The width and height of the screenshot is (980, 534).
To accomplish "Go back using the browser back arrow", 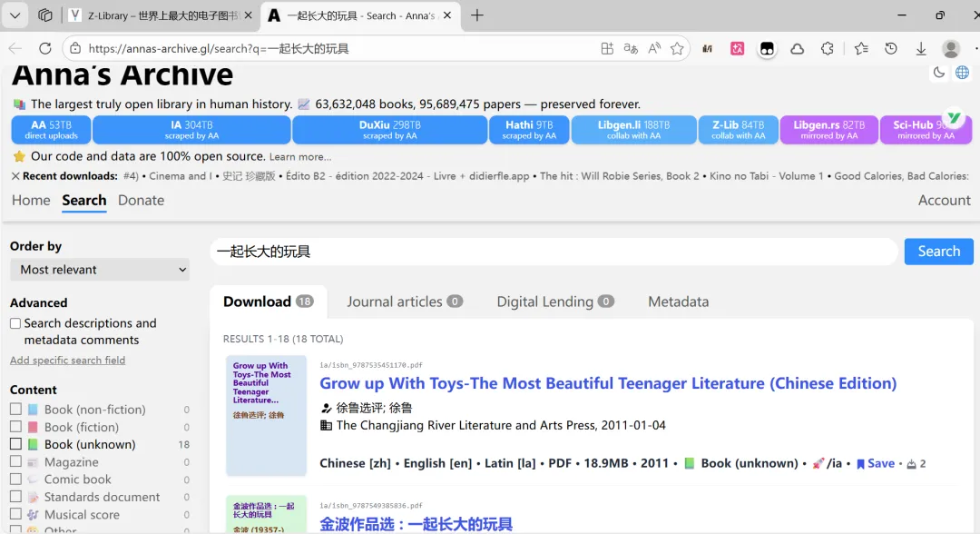I will click(15, 48).
